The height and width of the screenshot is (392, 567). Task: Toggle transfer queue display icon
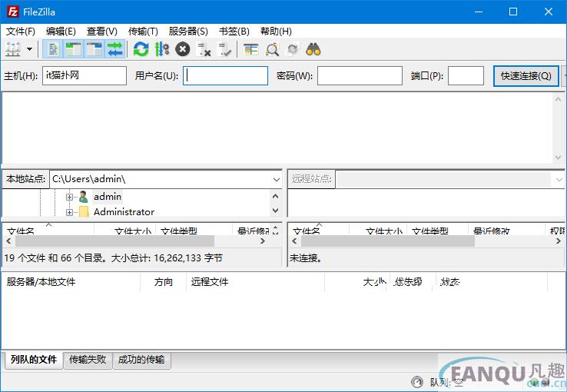click(115, 49)
